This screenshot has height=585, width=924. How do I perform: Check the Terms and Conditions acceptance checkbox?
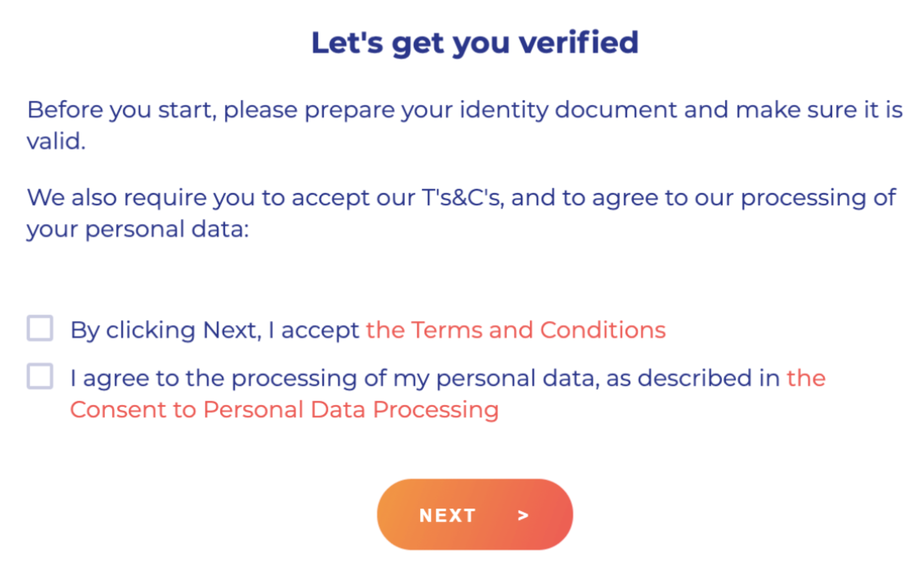(40, 328)
